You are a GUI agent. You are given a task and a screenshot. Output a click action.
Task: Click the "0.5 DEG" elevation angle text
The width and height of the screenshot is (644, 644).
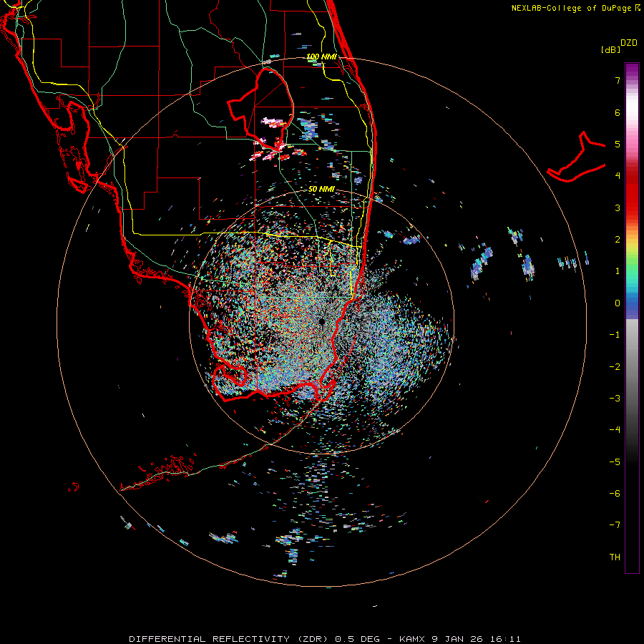(x=358, y=639)
